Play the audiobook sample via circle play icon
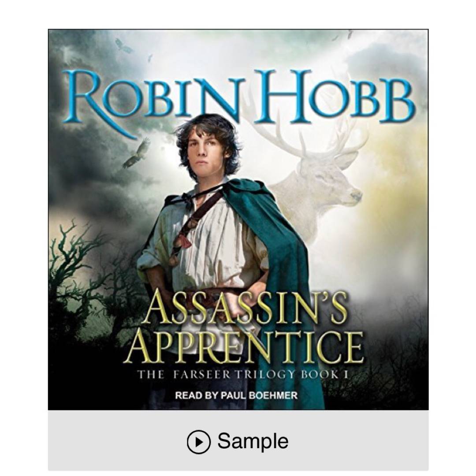Screen dimensions: 476x476 198,442
